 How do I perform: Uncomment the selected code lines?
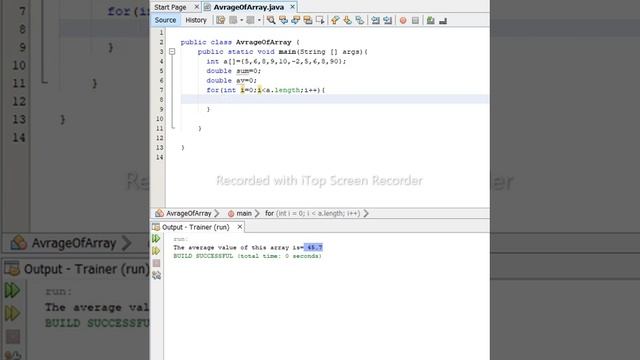(x=443, y=20)
